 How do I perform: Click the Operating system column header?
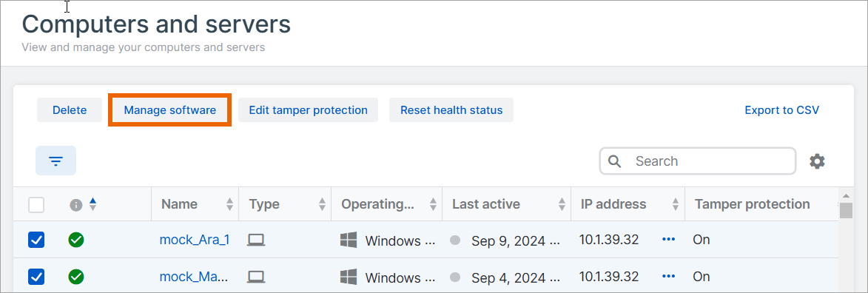point(377,203)
